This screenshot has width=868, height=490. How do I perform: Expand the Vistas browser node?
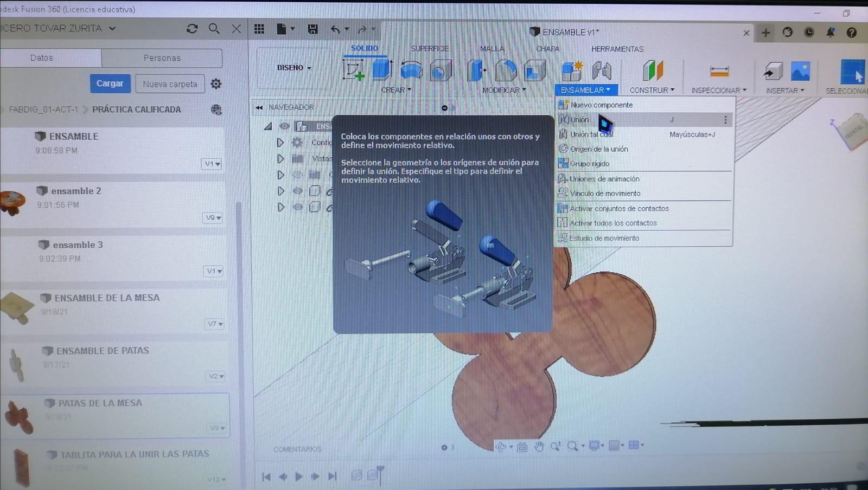click(280, 159)
